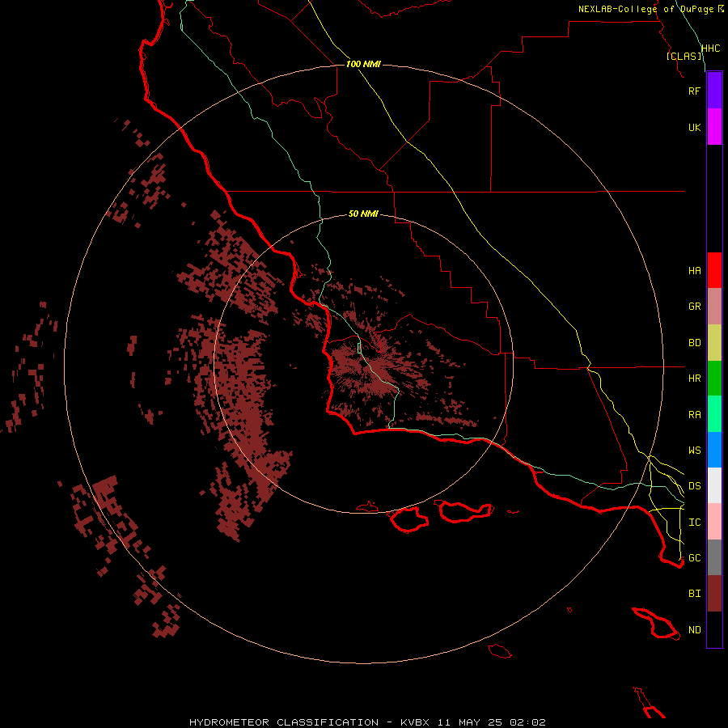Viewport: 728px width, 728px height.
Task: Click the HR legend label
Action: coord(694,379)
